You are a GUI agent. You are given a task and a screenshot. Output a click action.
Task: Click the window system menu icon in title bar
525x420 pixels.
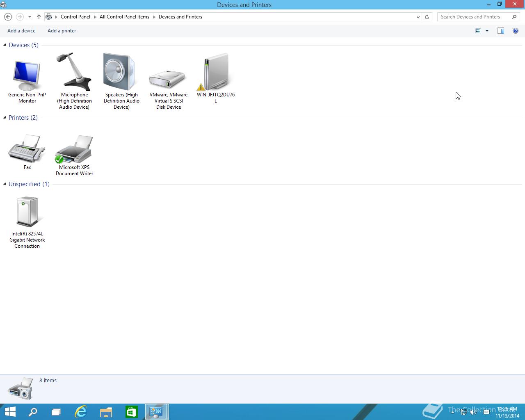tap(3, 5)
